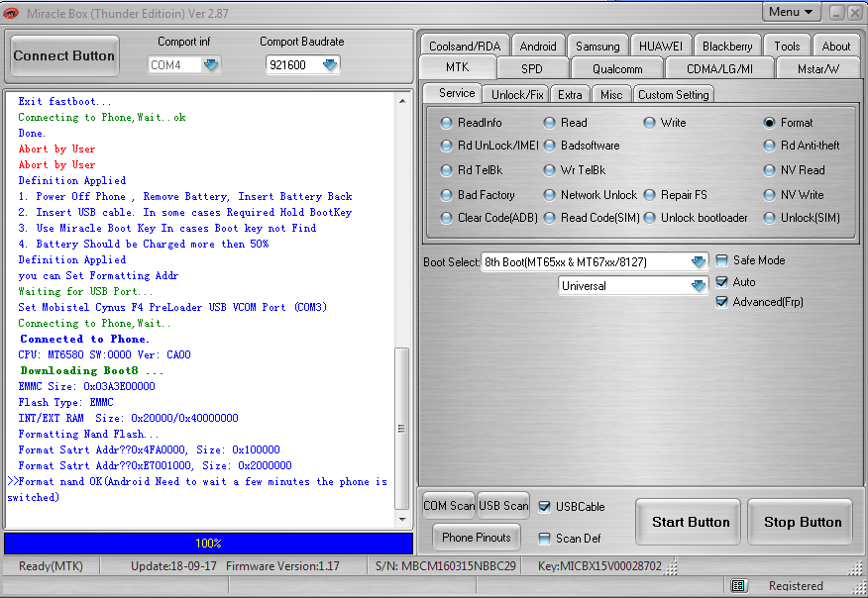Open the Tools tab
This screenshot has height=598, width=868.
tap(787, 47)
